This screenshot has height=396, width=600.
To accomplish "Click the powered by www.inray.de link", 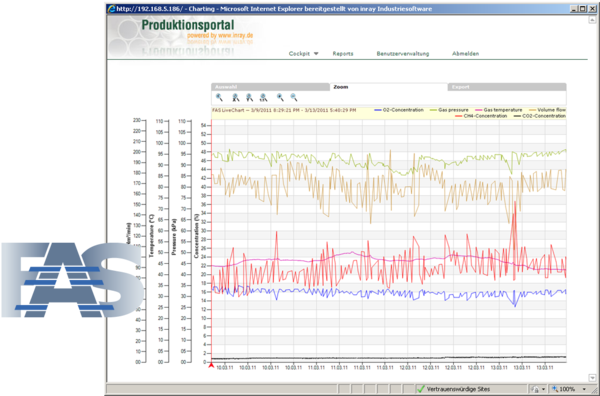I will pos(220,36).
